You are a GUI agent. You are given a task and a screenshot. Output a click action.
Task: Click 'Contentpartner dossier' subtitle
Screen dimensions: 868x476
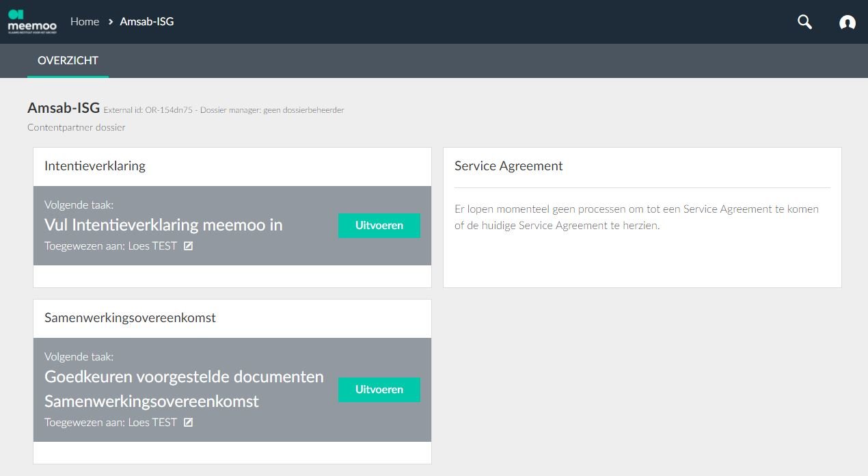[x=77, y=128]
